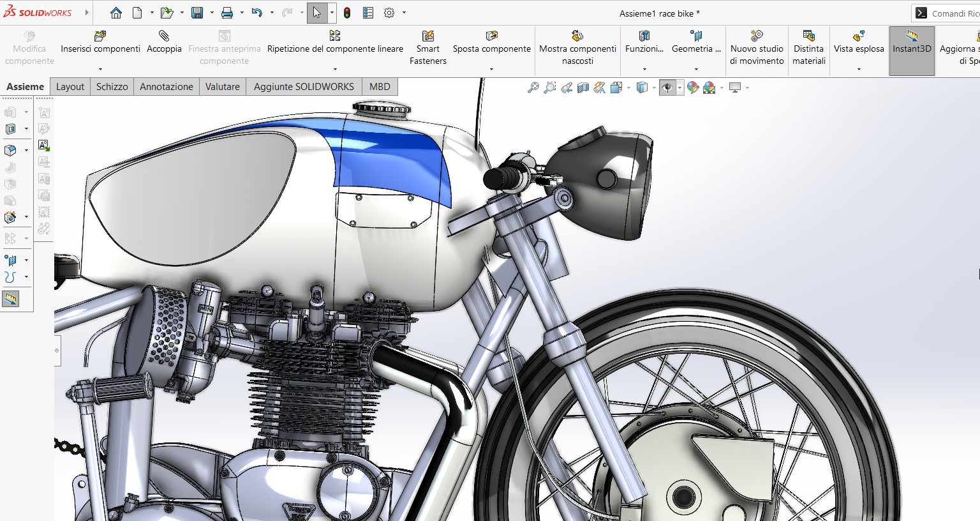The image size is (980, 521).
Task: Click Mostra componenti nascosti
Action: pyautogui.click(x=577, y=48)
